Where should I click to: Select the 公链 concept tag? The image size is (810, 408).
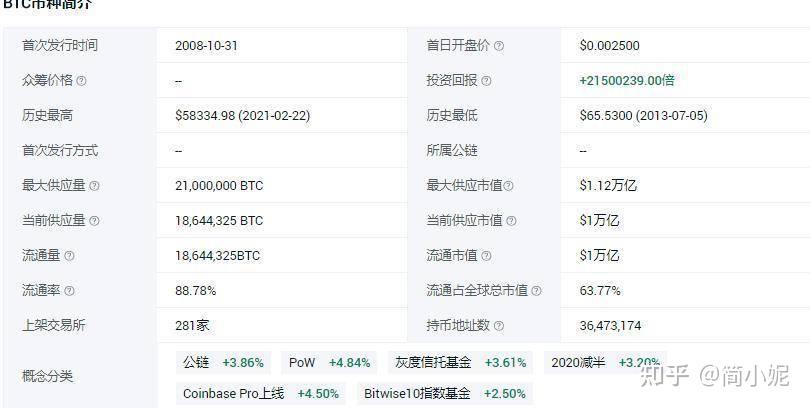click(x=223, y=363)
